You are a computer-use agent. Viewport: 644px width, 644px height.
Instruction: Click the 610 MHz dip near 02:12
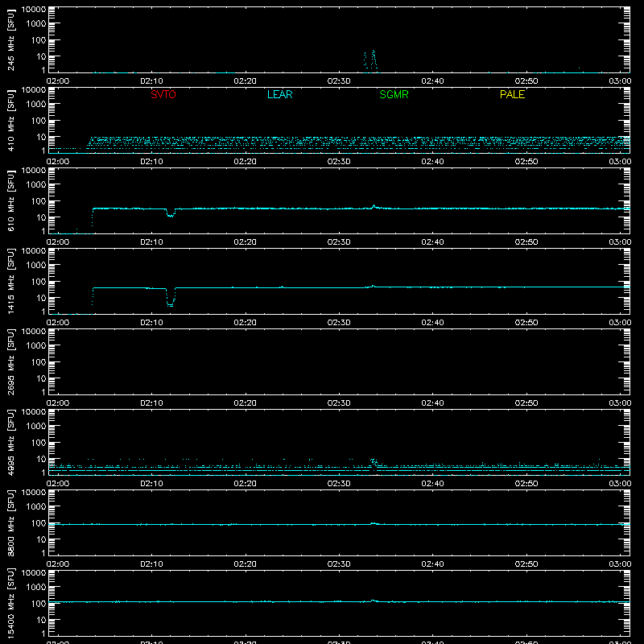[171, 213]
